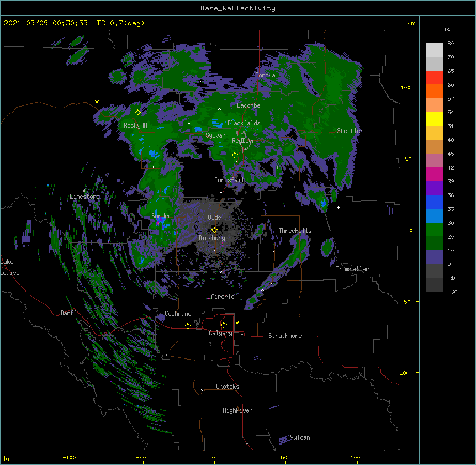This screenshot has width=476, height=465.
Task: Click the HighRiver city label
Action: [x=237, y=410]
